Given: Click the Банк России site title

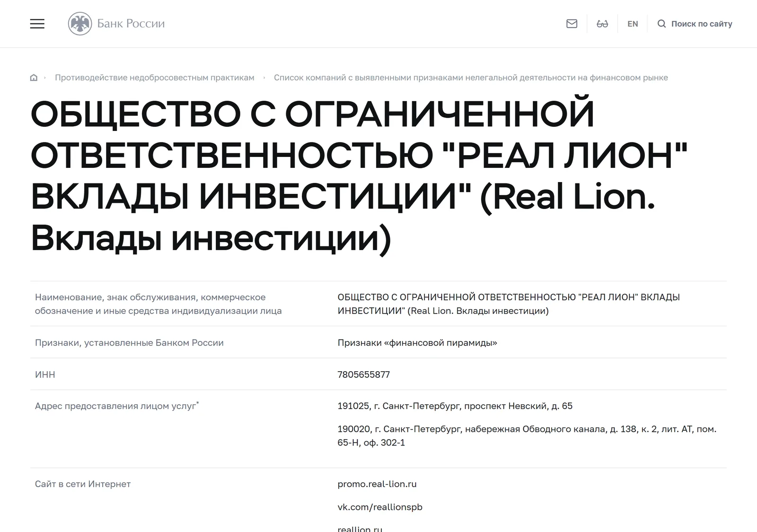Looking at the screenshot, I should tap(131, 24).
